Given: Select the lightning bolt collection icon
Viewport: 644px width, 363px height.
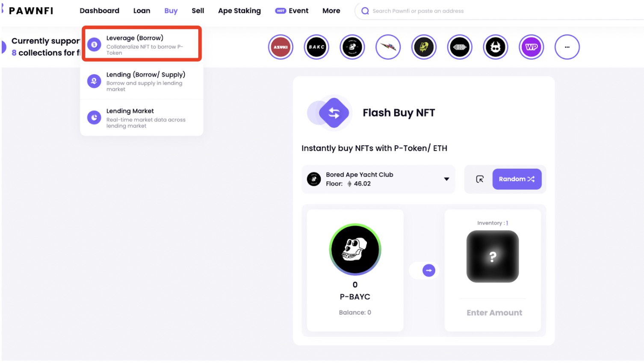Looking at the screenshot, I should (x=388, y=47).
